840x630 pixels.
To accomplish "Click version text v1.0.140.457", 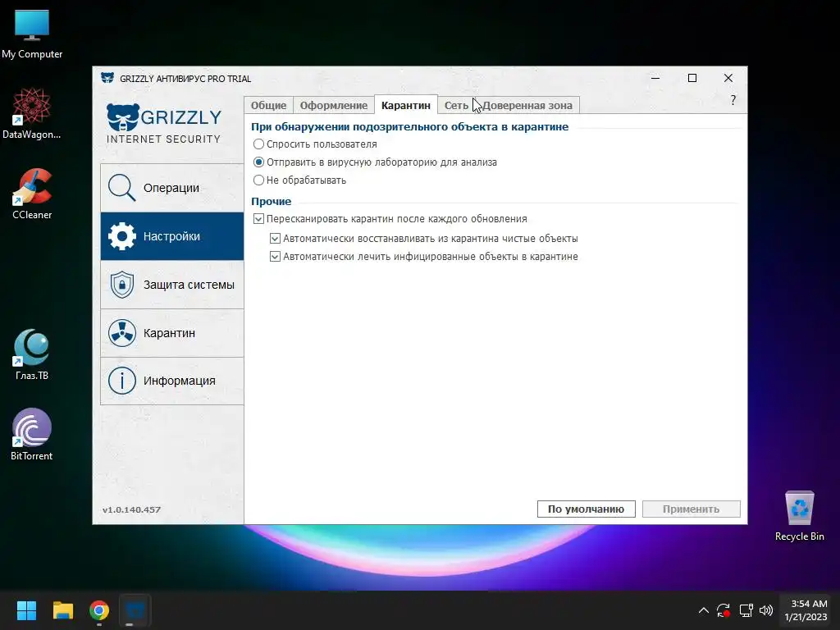I will pyautogui.click(x=131, y=509).
